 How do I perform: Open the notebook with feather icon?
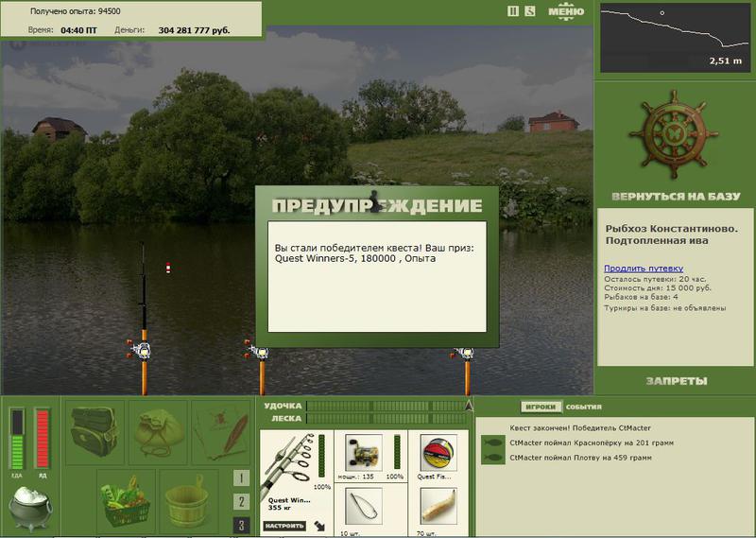click(x=221, y=432)
